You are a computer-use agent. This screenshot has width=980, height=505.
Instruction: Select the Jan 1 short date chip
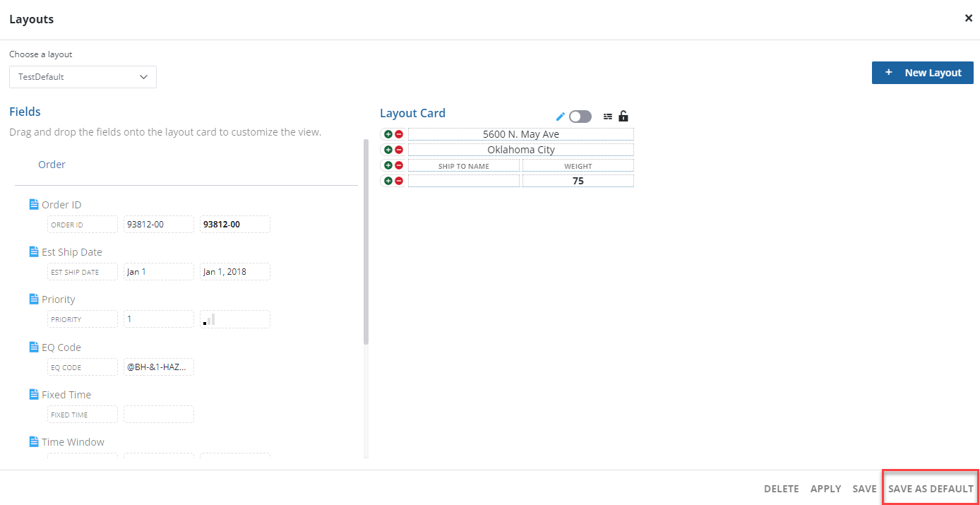[159, 272]
